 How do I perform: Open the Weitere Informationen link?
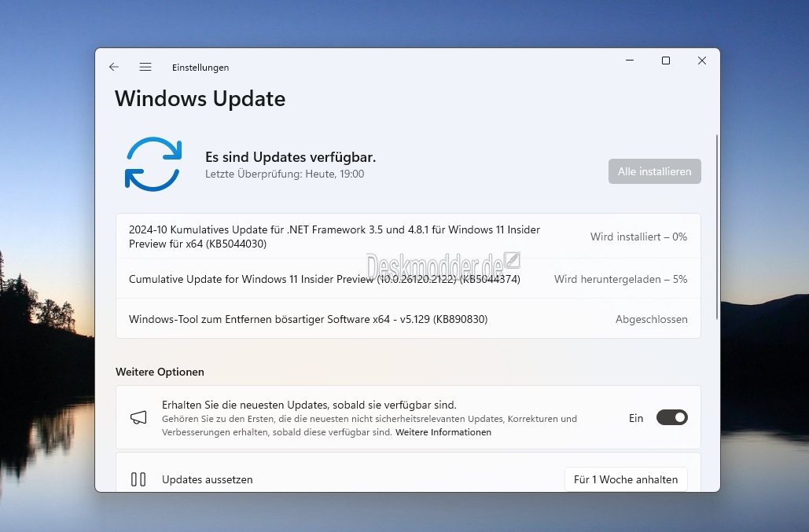pyautogui.click(x=443, y=432)
